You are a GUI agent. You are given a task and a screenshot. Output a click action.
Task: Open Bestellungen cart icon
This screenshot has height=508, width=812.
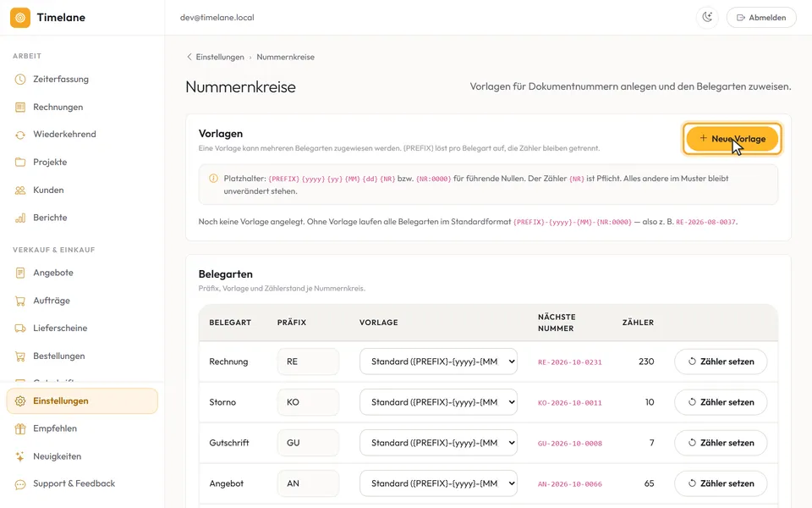tap(20, 356)
